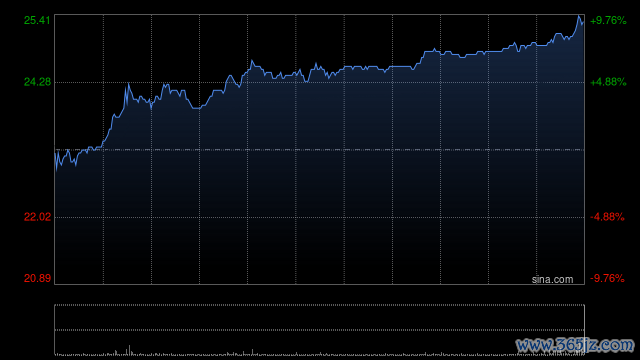Select the dotted 22.02 horizontal gridline
Screen dimensions: 640x360
[x=320, y=217]
